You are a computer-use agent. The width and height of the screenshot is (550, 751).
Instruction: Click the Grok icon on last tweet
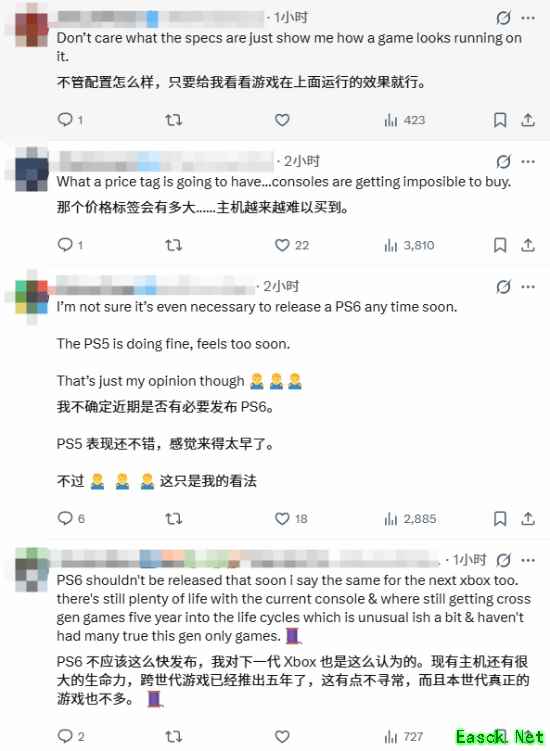(x=503, y=560)
